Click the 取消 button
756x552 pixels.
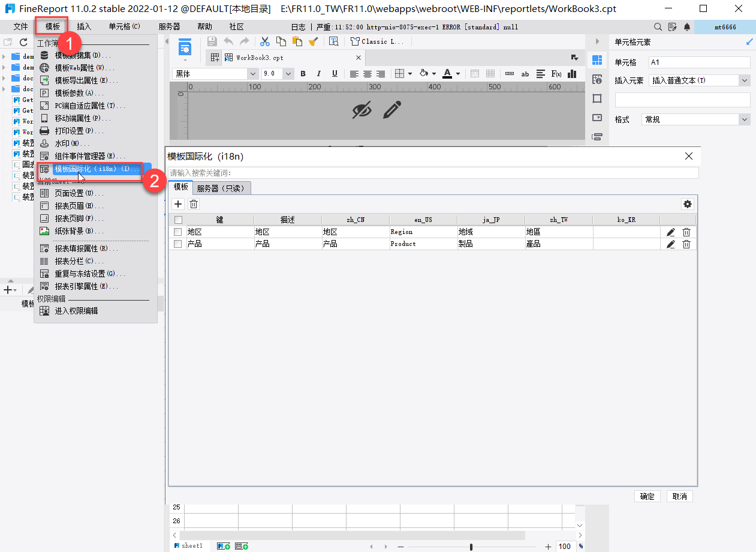point(680,496)
